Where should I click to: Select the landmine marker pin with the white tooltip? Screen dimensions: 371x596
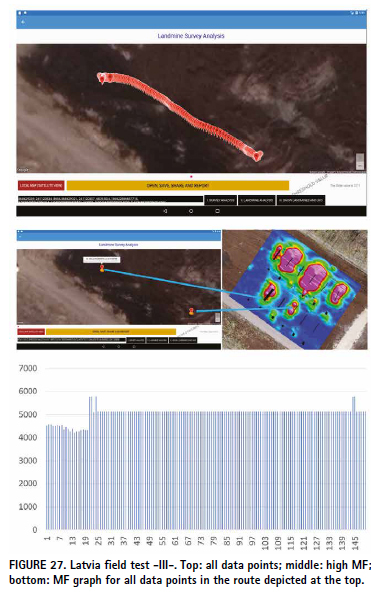[102, 268]
